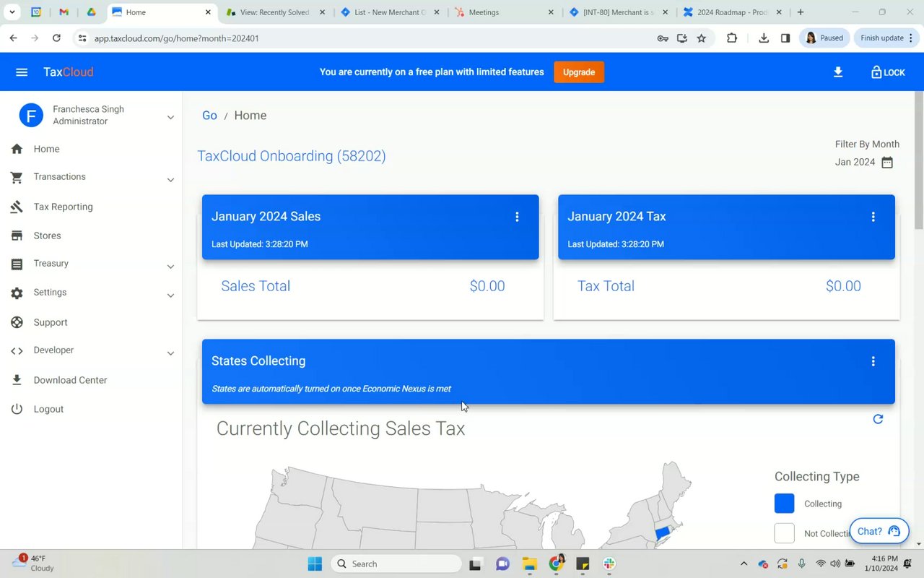Screen dimensions: 924x578
Task: Click the Support lifebuoy icon
Action: click(x=17, y=322)
